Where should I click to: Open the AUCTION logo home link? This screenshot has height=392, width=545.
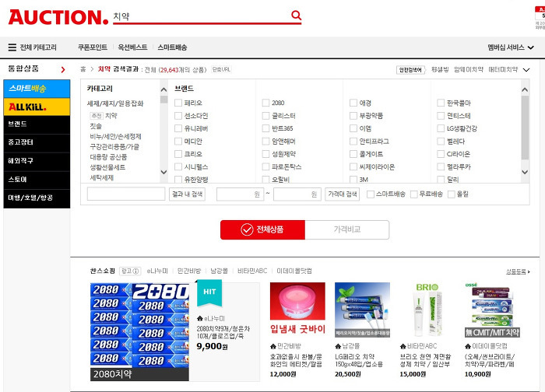click(58, 17)
